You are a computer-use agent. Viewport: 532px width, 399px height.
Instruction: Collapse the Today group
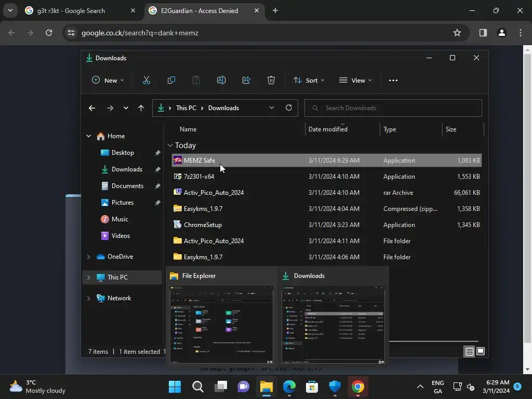tap(170, 145)
